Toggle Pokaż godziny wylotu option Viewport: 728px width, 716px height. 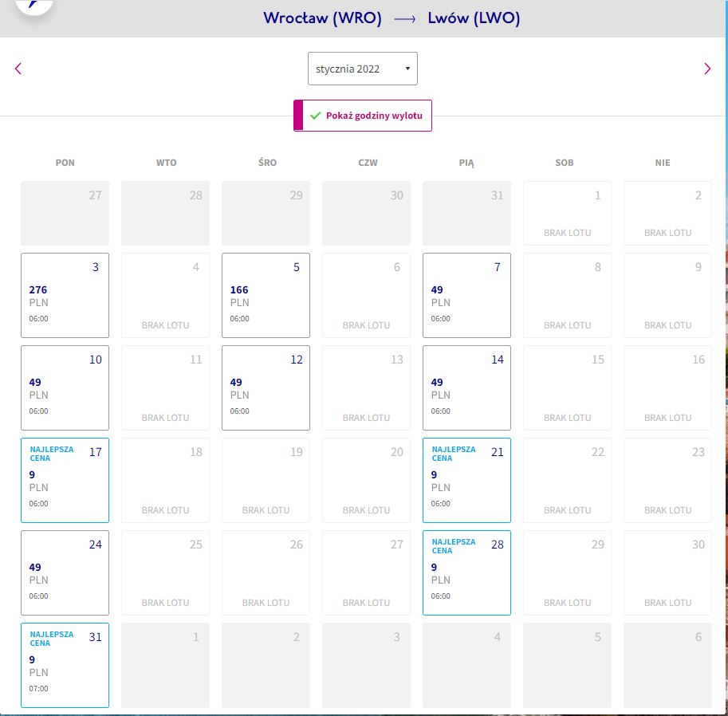[x=363, y=116]
